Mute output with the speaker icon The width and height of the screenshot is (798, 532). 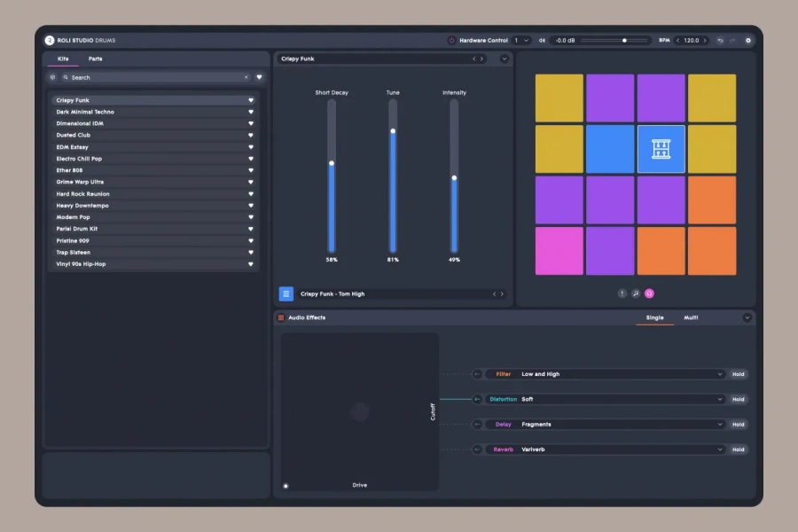pyautogui.click(x=542, y=40)
